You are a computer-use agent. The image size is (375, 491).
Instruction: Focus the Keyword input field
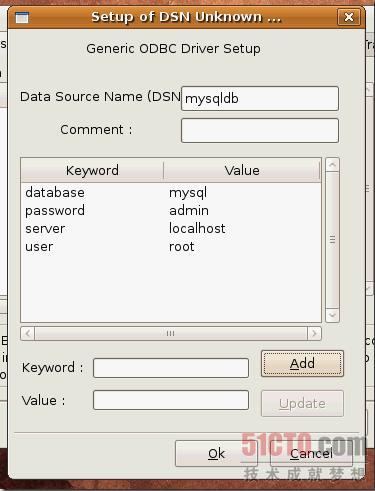(x=171, y=368)
